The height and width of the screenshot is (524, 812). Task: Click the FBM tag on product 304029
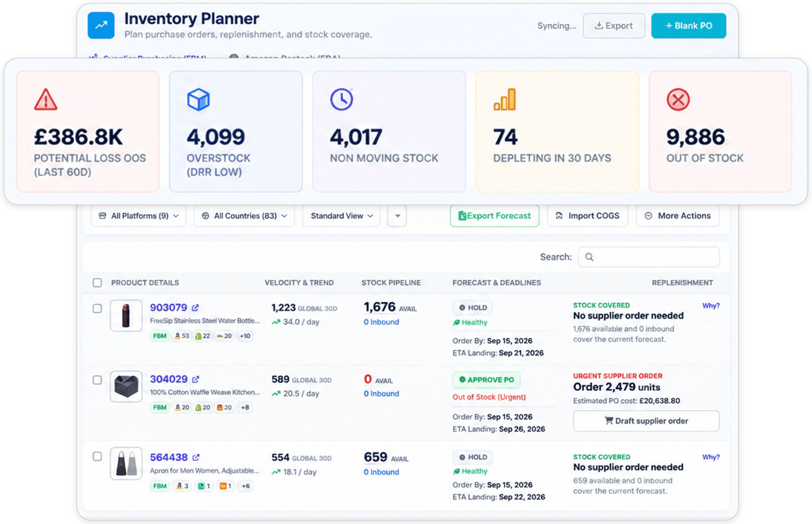[x=160, y=408]
